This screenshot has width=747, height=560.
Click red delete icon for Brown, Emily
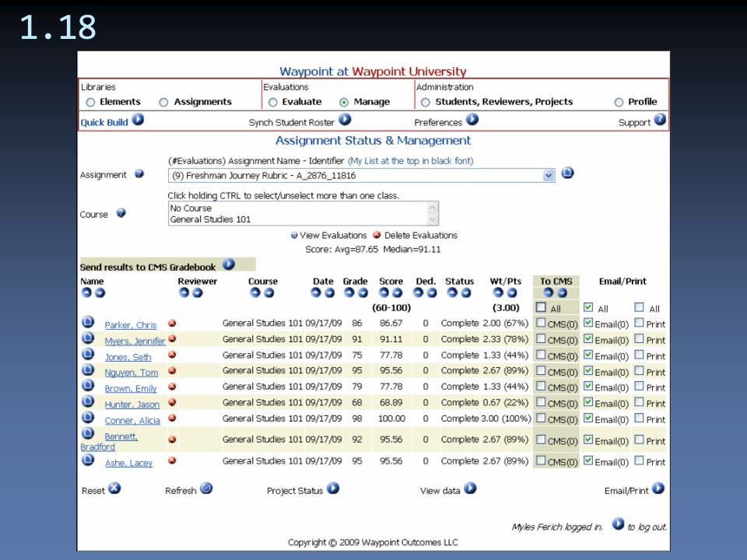coord(172,387)
